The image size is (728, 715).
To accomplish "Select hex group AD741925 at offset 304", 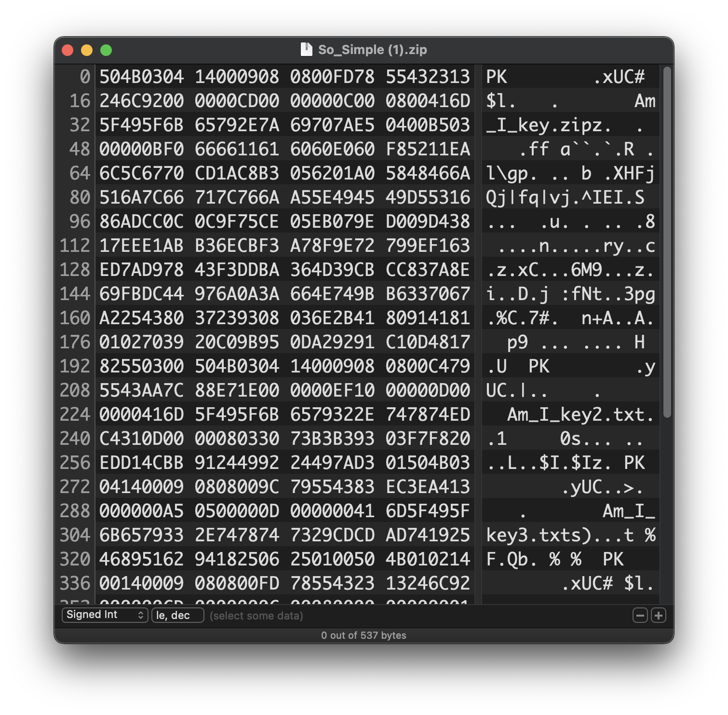I will [428, 535].
